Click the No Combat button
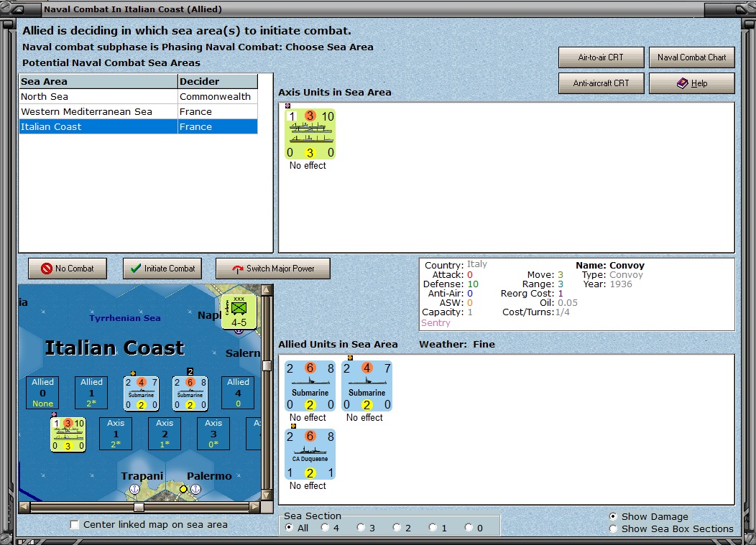Screen dimensions: 756x545 (68, 269)
